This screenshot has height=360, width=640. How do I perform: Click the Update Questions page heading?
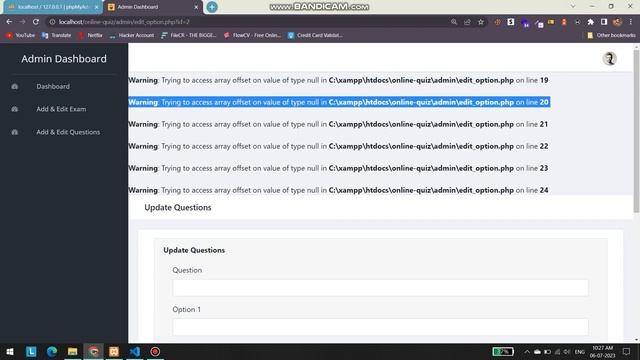coord(178,207)
